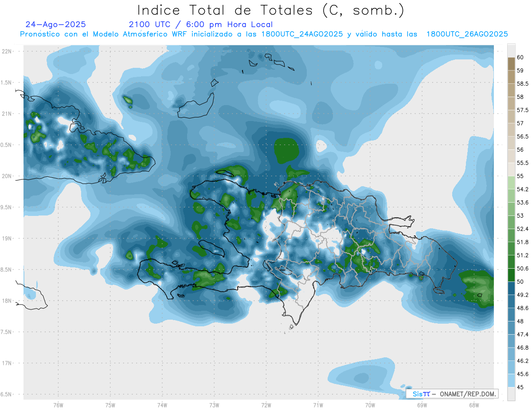Select the colorbar value "53.6"
The width and height of the screenshot is (532, 411).
click(523, 202)
